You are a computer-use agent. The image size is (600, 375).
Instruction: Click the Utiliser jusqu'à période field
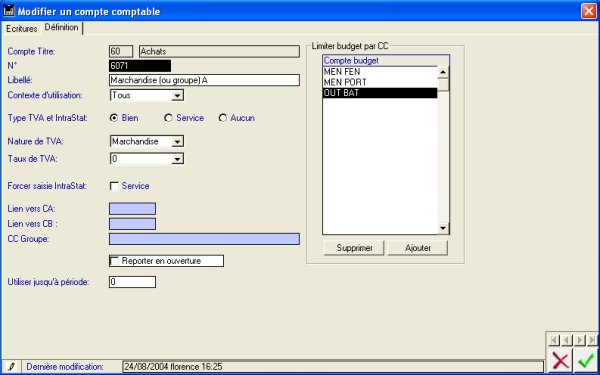[x=132, y=282]
